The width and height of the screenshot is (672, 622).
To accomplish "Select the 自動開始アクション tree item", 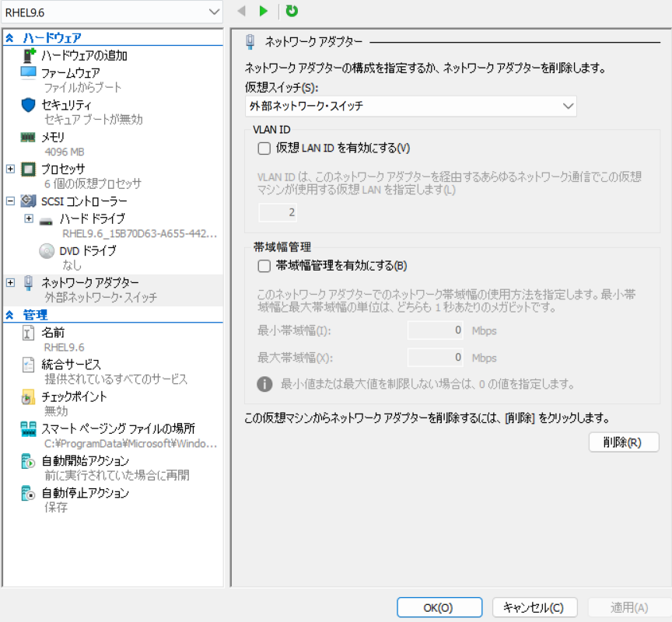I will (x=86, y=461).
